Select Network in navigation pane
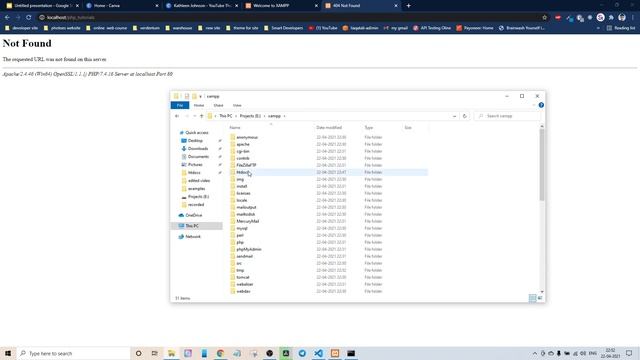Image resolution: width=640 pixels, height=360 pixels. point(193,237)
